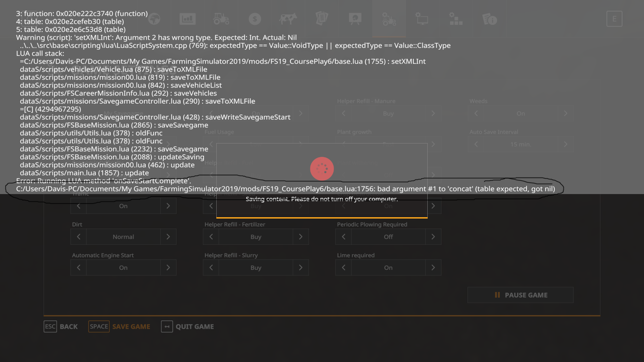This screenshot has width=644, height=362.
Task: Open the mods blocks tab
Action: [455, 19]
